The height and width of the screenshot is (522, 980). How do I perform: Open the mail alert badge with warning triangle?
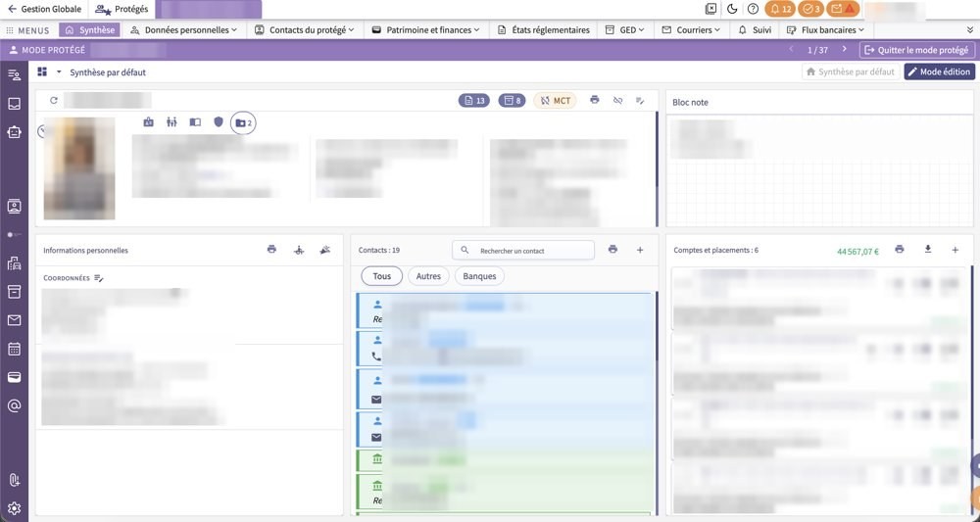(x=843, y=9)
